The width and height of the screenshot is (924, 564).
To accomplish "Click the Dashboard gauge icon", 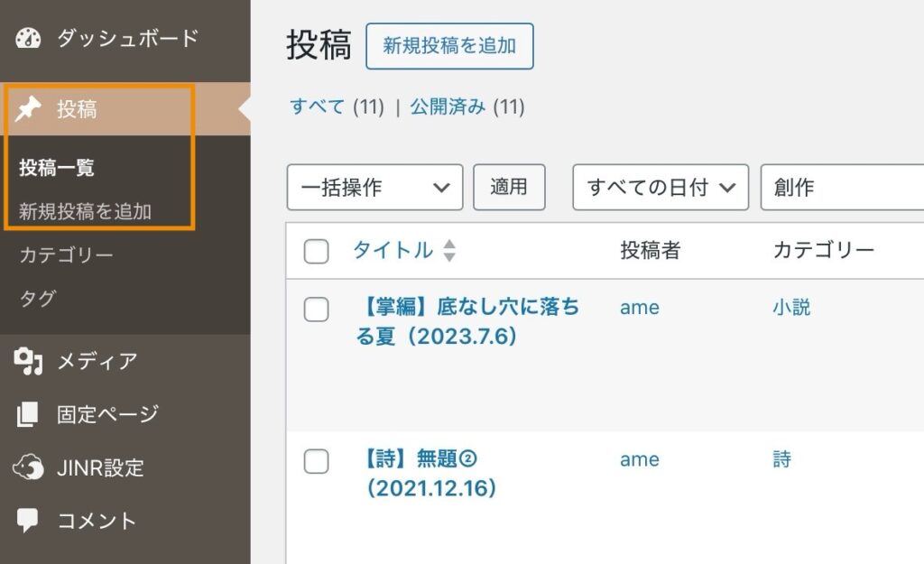I will pos(29,39).
